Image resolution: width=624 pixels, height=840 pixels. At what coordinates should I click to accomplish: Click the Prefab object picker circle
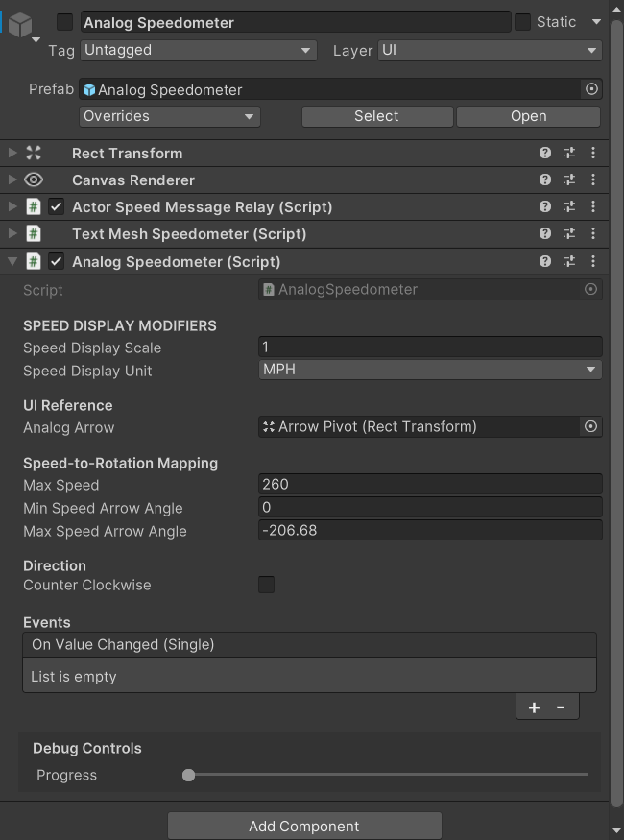click(x=591, y=89)
